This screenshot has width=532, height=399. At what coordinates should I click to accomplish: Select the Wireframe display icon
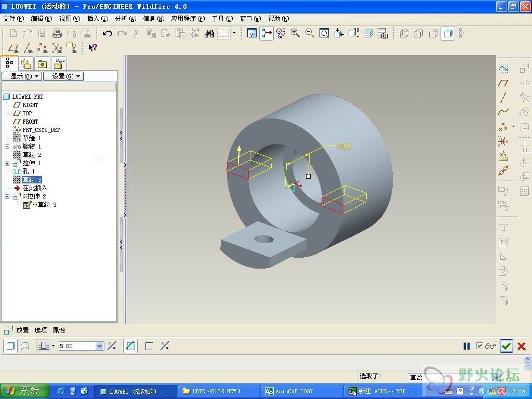(404, 33)
